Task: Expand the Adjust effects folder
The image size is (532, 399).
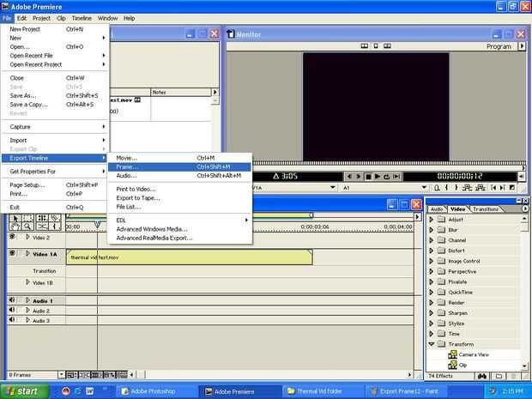Action: (432, 220)
